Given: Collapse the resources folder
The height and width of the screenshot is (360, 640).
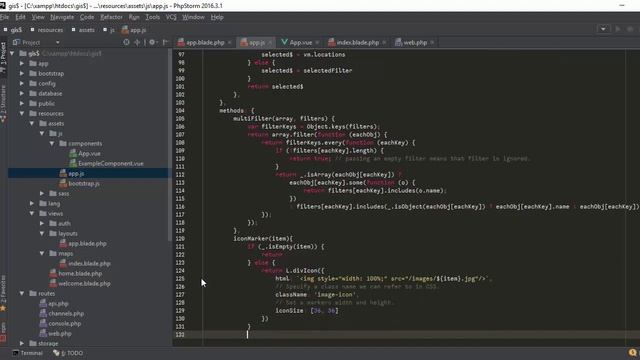Looking at the screenshot, I should pos(22,113).
